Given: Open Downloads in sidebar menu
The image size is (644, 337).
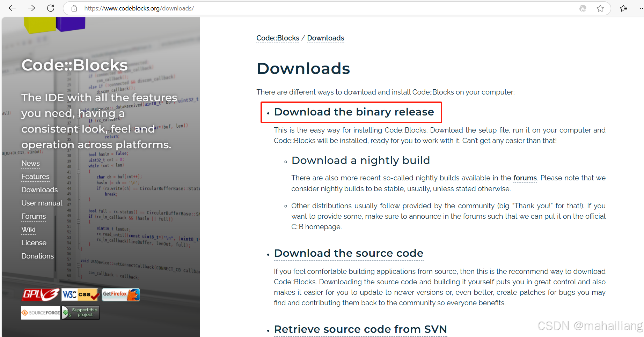Looking at the screenshot, I should click(x=39, y=190).
